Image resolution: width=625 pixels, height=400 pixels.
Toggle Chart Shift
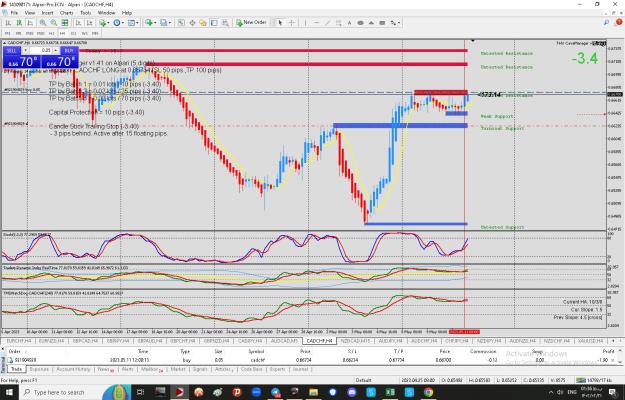pos(89,23)
